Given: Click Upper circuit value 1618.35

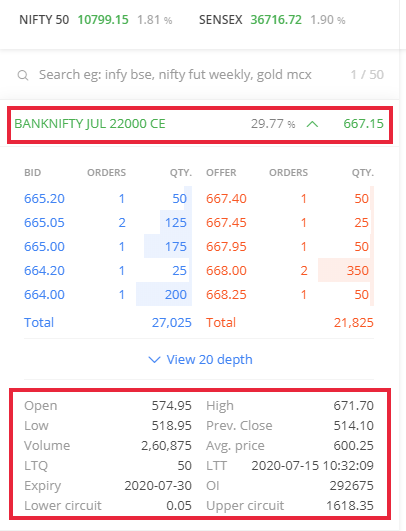Looking at the screenshot, I should click(x=350, y=506).
